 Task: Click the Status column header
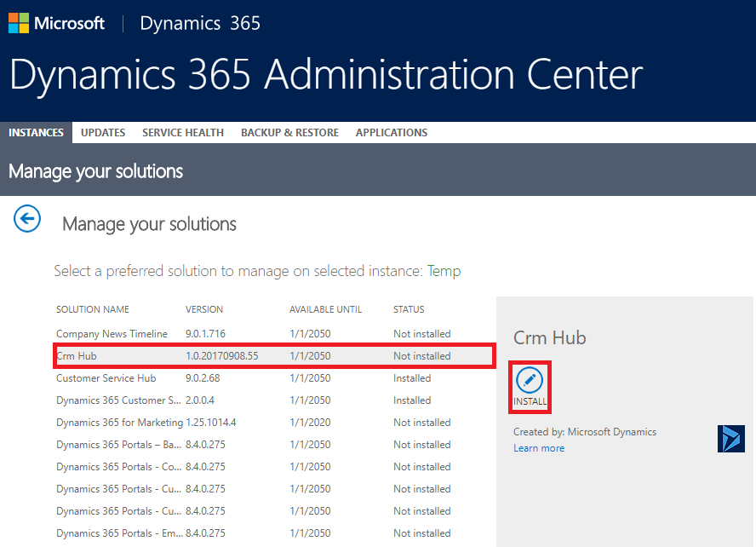click(409, 309)
